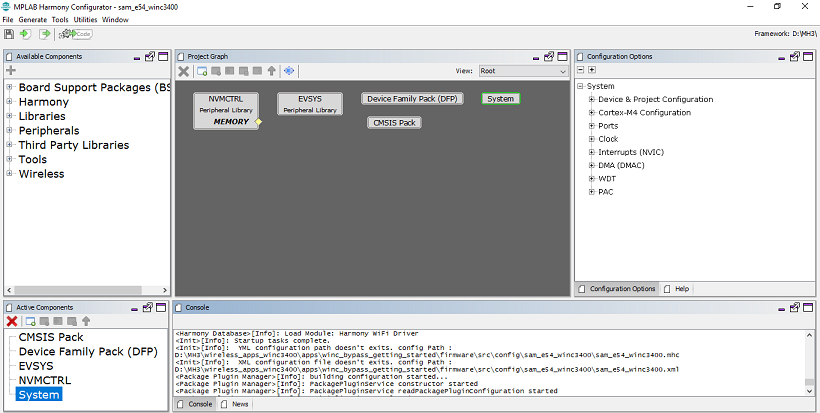Click the create group icon in Active Components toolbar

(x=30, y=322)
